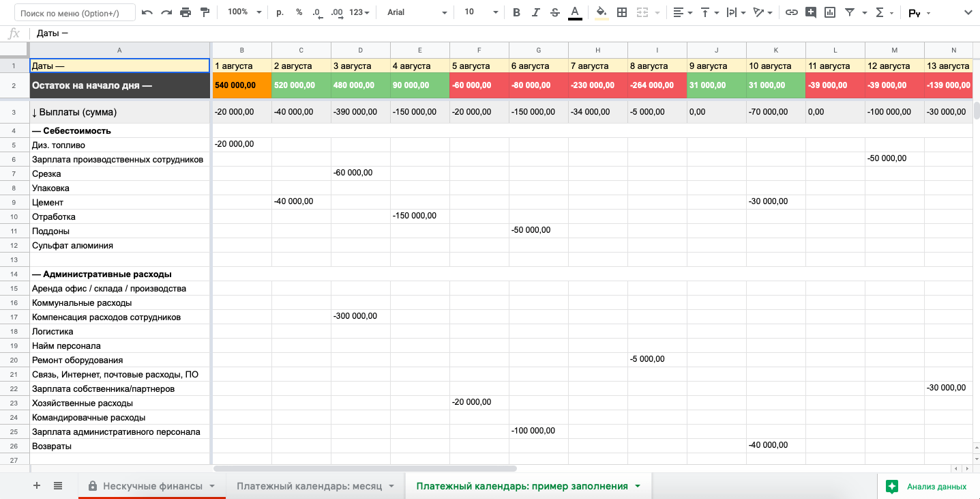Expand the 123 number format menu
This screenshot has height=499, width=980.
point(359,12)
